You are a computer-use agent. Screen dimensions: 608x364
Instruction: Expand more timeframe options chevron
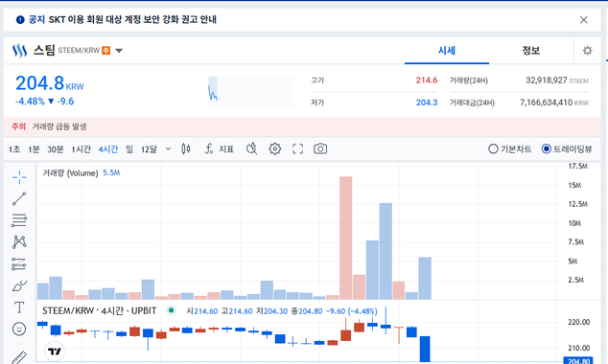click(168, 149)
